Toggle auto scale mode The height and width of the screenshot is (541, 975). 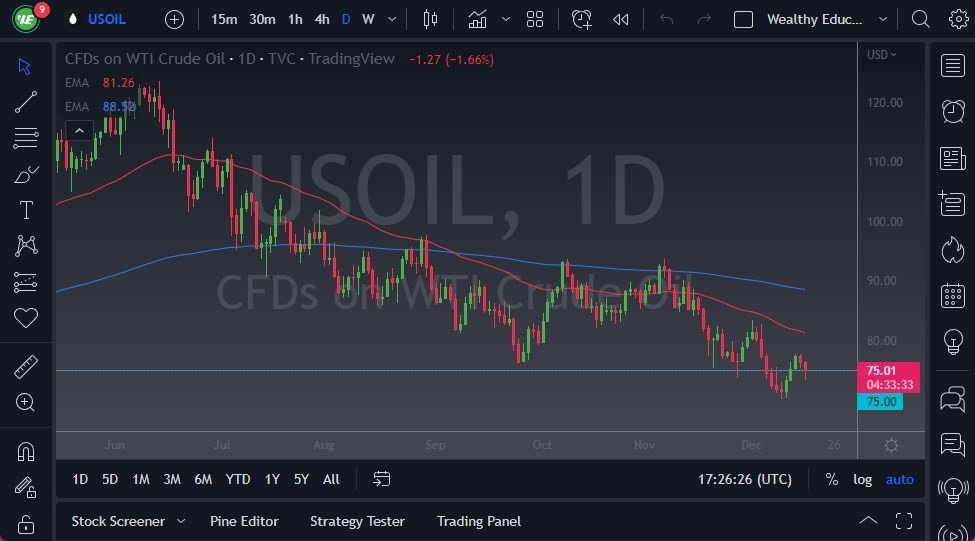(899, 479)
